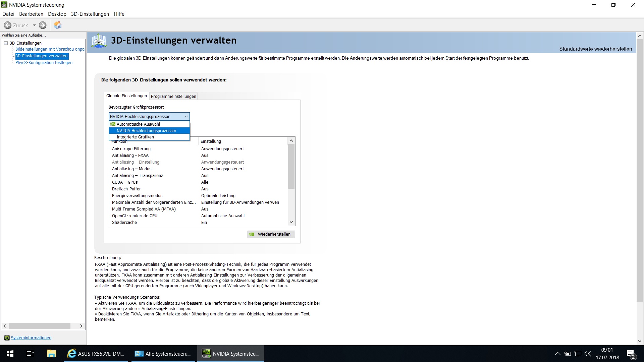
Task: Choose Automatische Auswahl in the dropdown
Action: [x=138, y=124]
